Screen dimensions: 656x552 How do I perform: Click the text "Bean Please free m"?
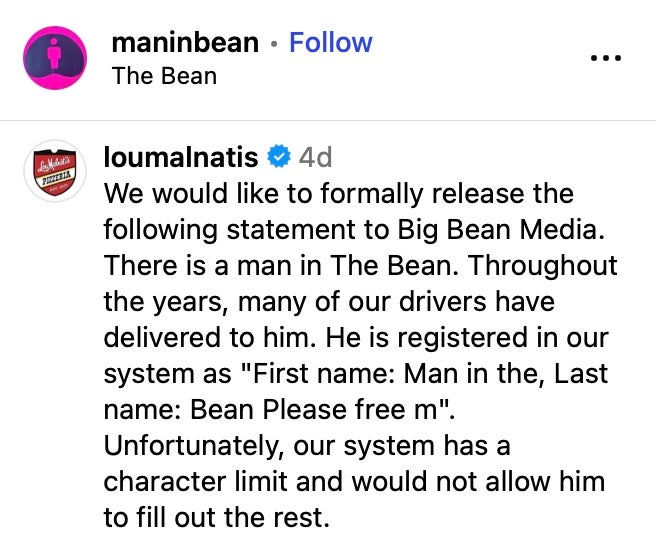click(x=314, y=409)
